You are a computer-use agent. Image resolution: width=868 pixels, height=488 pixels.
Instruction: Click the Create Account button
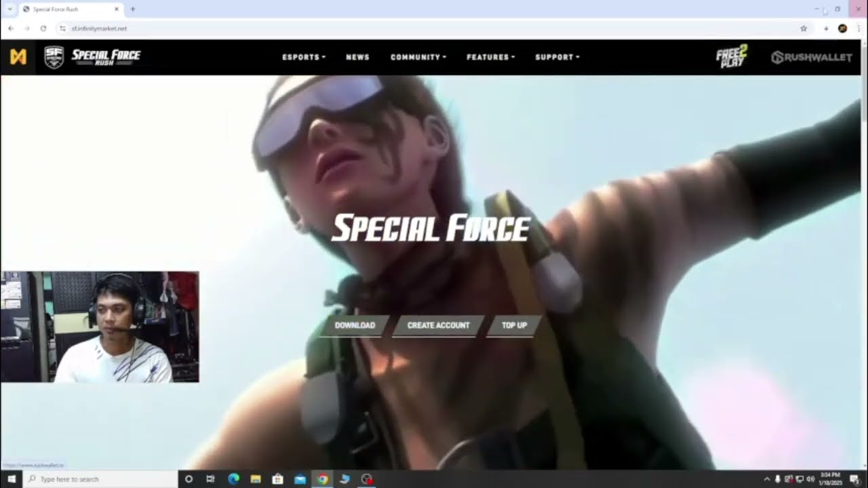(x=438, y=325)
